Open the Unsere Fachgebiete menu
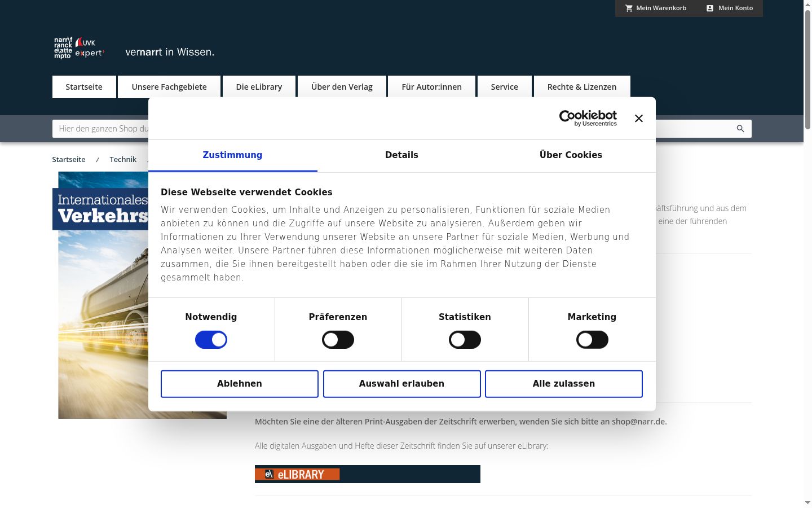Image resolution: width=812 pixels, height=508 pixels. pos(169,87)
